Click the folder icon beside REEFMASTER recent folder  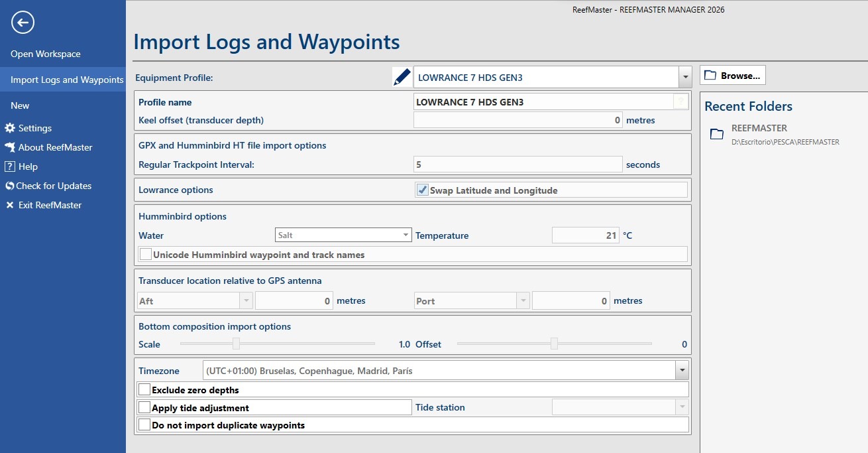point(716,134)
